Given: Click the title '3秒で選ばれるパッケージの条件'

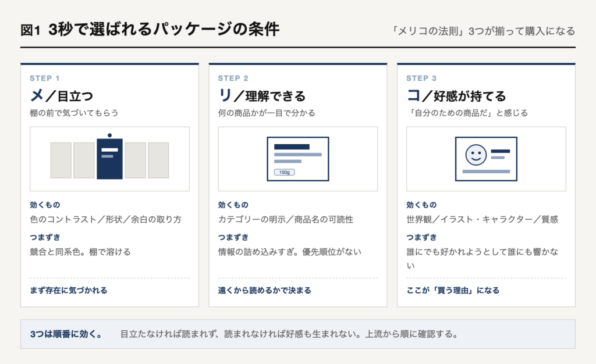Looking at the screenshot, I should click(x=164, y=29).
